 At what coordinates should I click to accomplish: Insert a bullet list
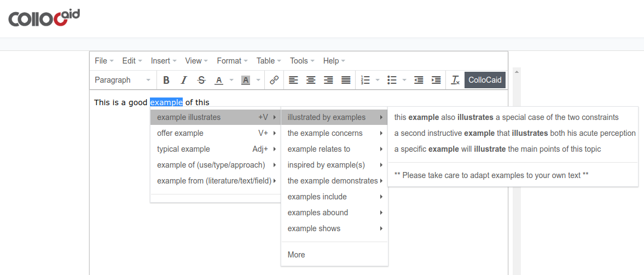(392, 80)
